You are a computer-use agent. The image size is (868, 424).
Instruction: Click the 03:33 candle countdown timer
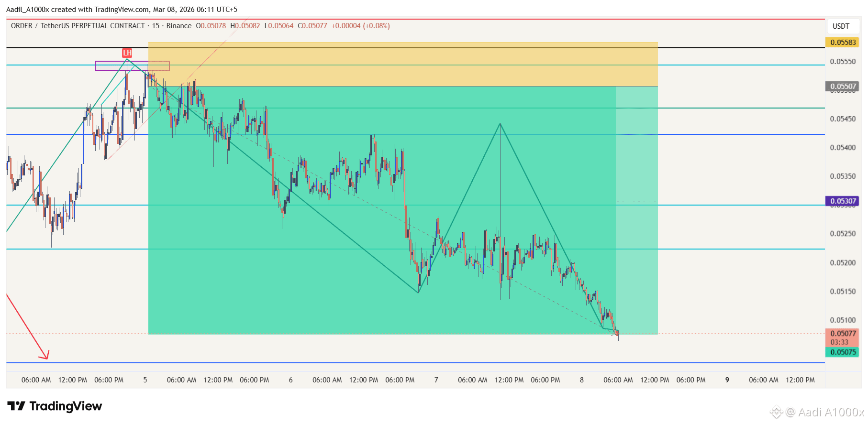point(839,342)
